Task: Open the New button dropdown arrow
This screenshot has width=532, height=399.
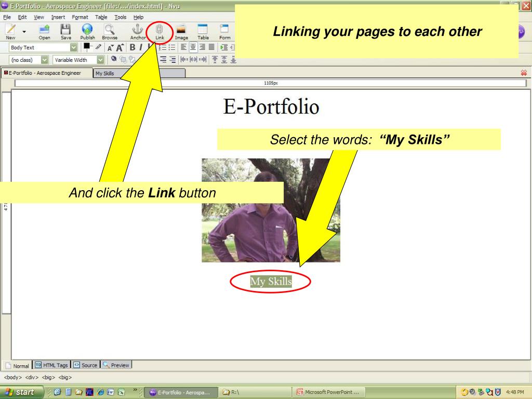Action: [x=24, y=32]
